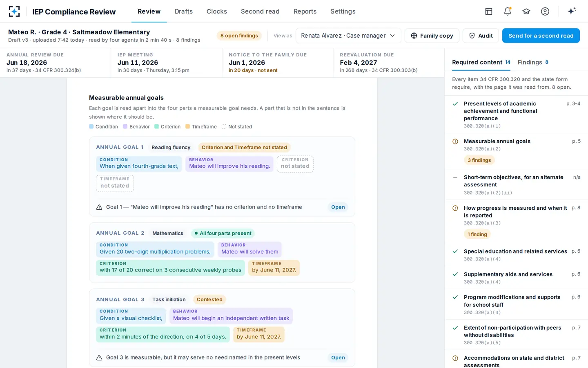588x368 pixels.
Task: Click the Criterion legend color swatch
Action: coord(157,127)
